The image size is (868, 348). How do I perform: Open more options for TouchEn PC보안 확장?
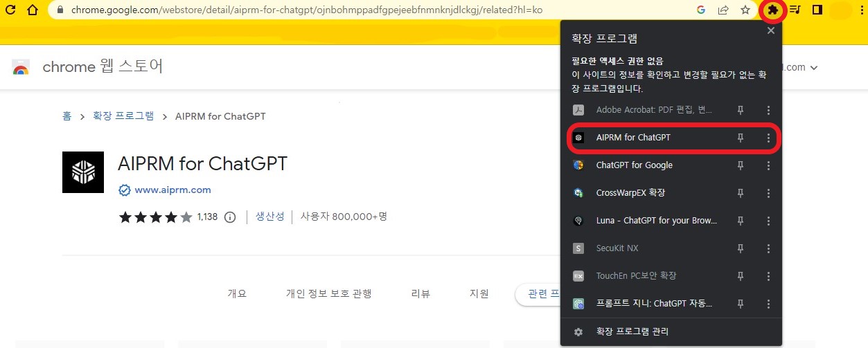[x=768, y=276]
